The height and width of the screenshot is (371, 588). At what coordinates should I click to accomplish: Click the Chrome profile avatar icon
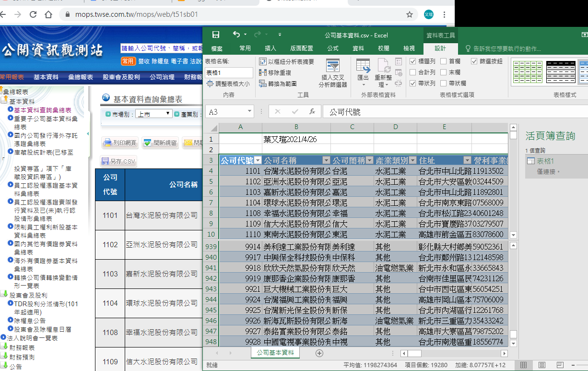pos(428,14)
